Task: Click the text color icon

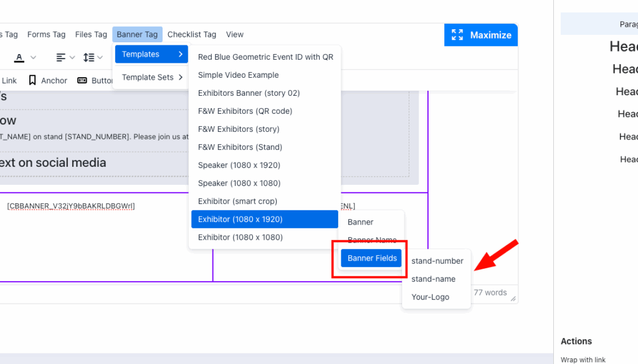Action: point(19,57)
